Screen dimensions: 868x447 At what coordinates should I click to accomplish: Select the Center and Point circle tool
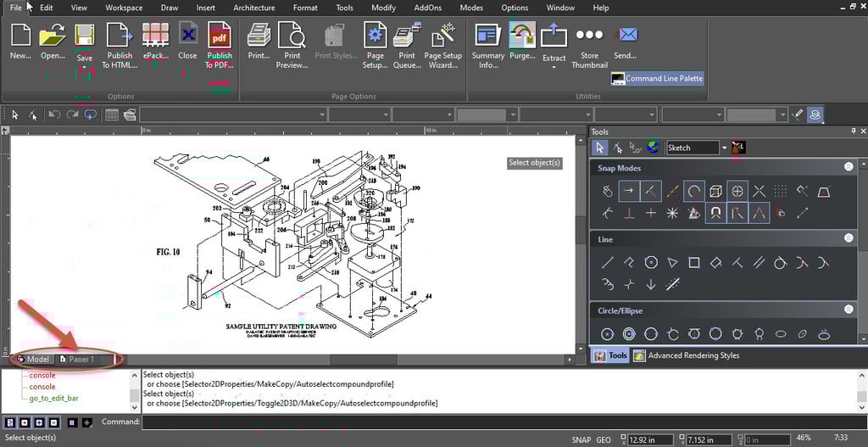[x=608, y=334]
